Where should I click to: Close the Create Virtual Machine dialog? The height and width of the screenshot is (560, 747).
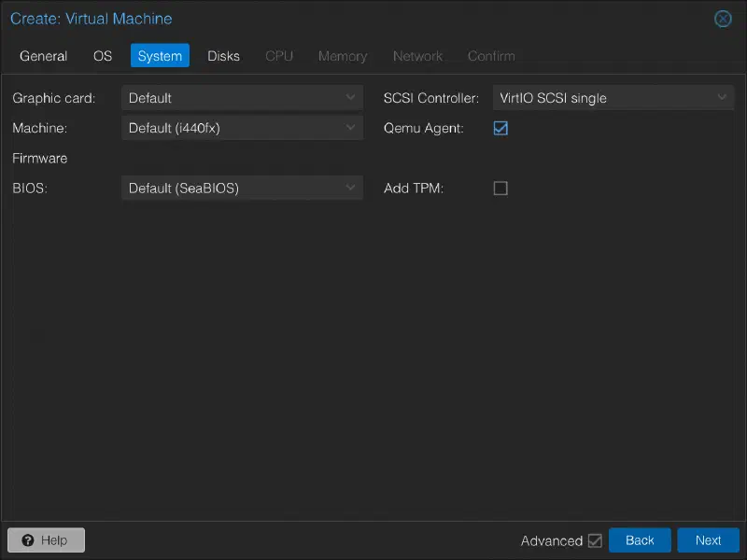[723, 19]
